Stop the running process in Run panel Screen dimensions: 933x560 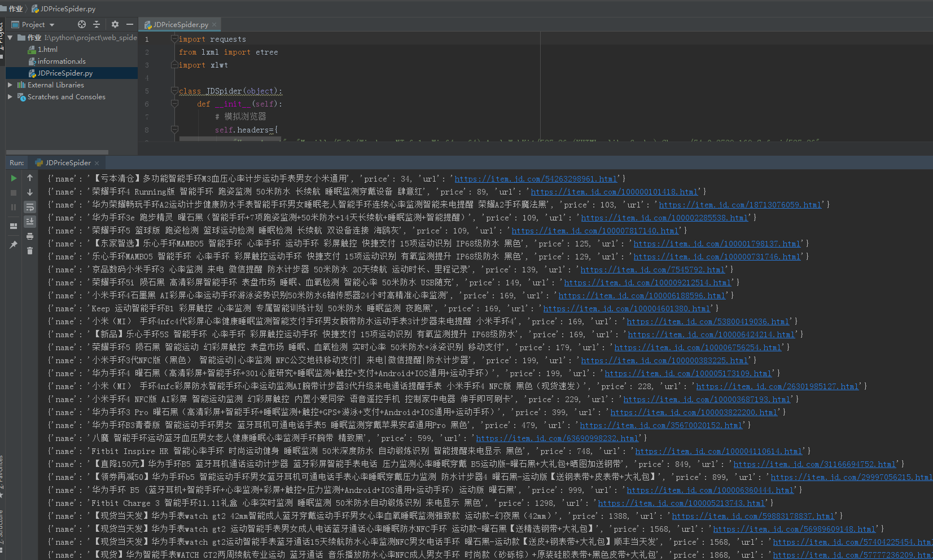pos(14,193)
